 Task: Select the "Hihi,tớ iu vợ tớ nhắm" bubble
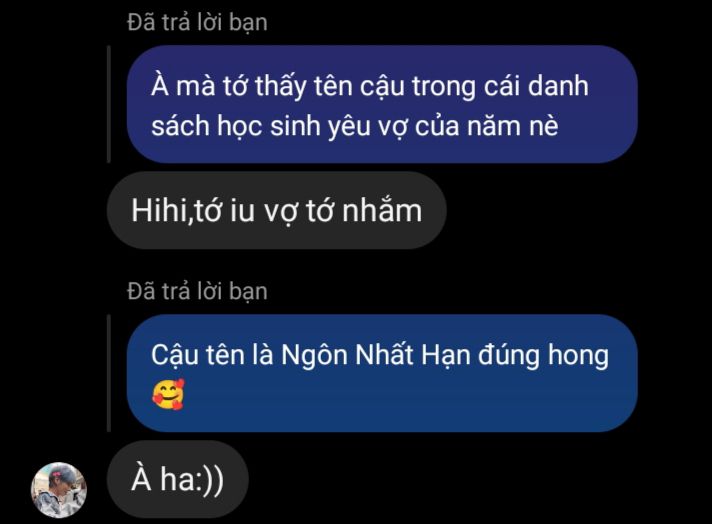point(277,210)
